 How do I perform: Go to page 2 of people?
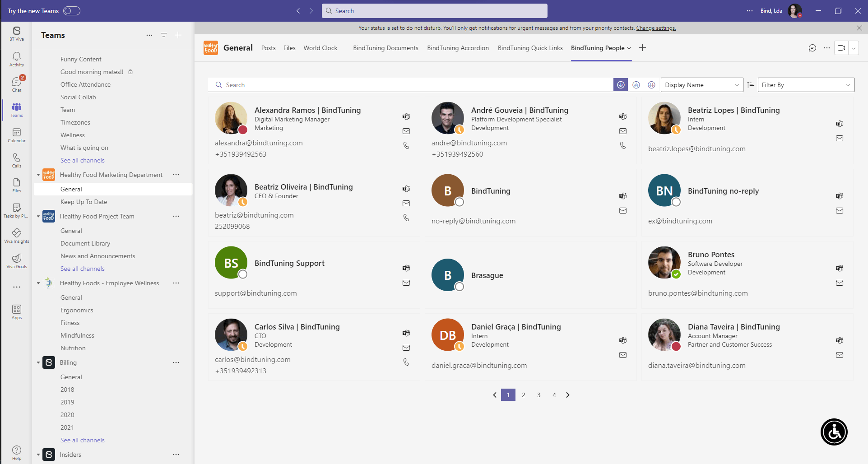pyautogui.click(x=524, y=395)
